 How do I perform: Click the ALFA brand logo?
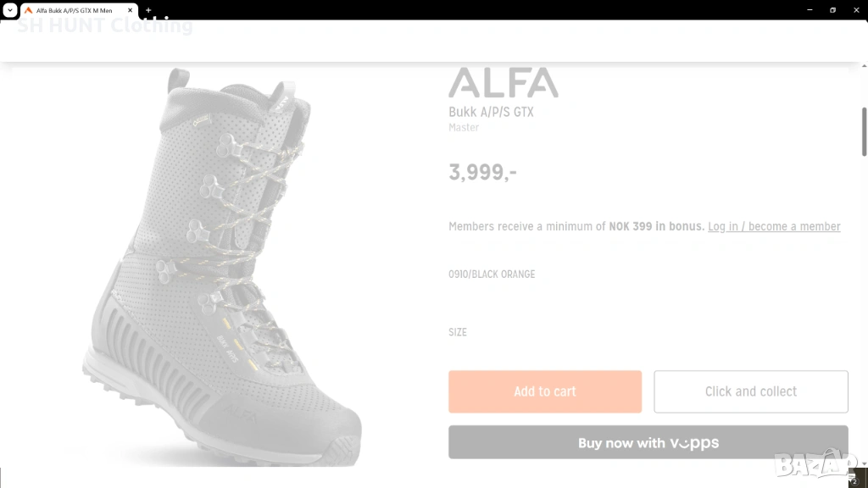(503, 83)
